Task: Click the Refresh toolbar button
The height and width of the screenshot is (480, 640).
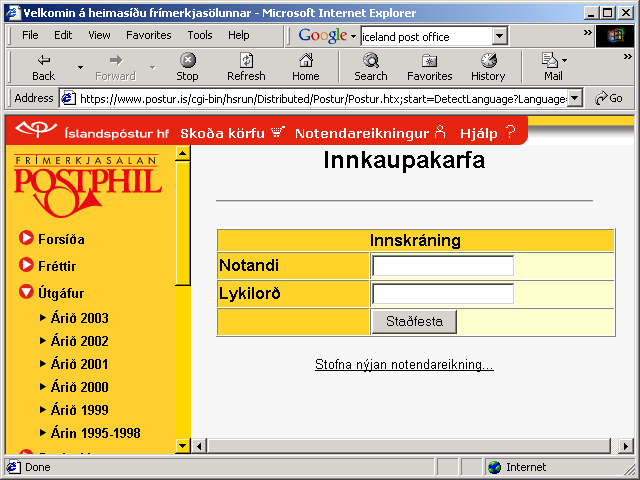Action: tap(246, 67)
